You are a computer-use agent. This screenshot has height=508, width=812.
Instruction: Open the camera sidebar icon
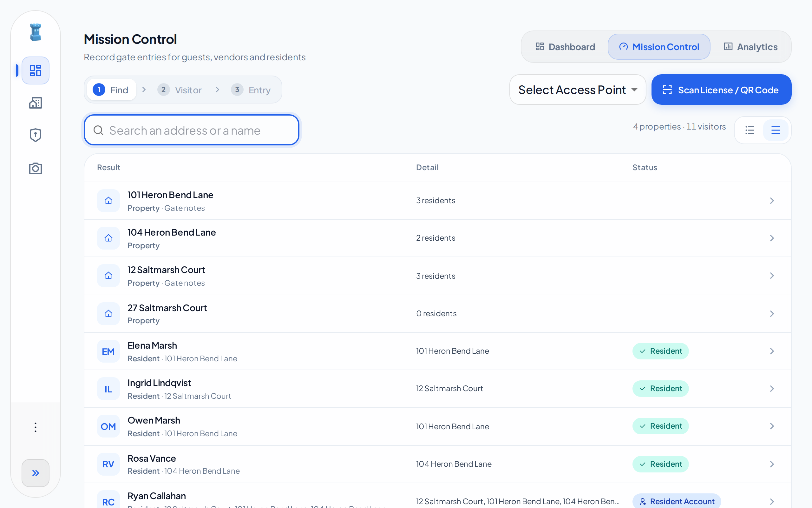pos(36,168)
